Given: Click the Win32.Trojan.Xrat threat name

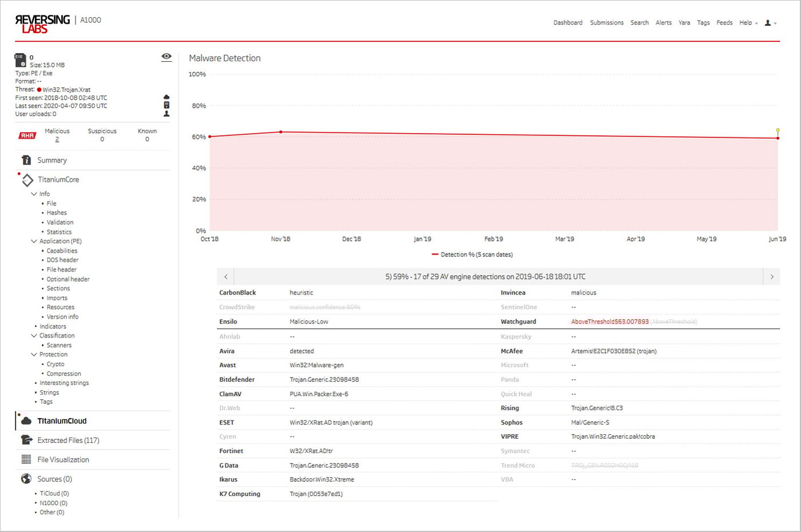Looking at the screenshot, I should (66, 90).
